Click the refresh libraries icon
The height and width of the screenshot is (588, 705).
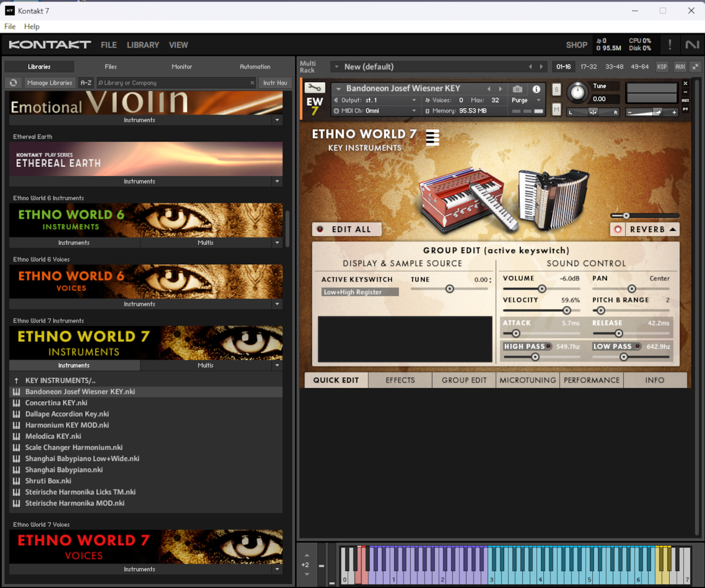[13, 83]
